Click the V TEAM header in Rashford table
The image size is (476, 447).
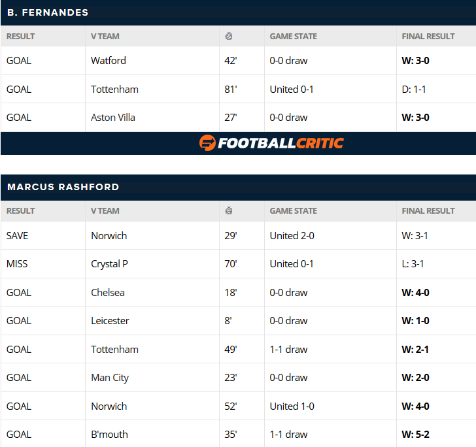click(105, 211)
